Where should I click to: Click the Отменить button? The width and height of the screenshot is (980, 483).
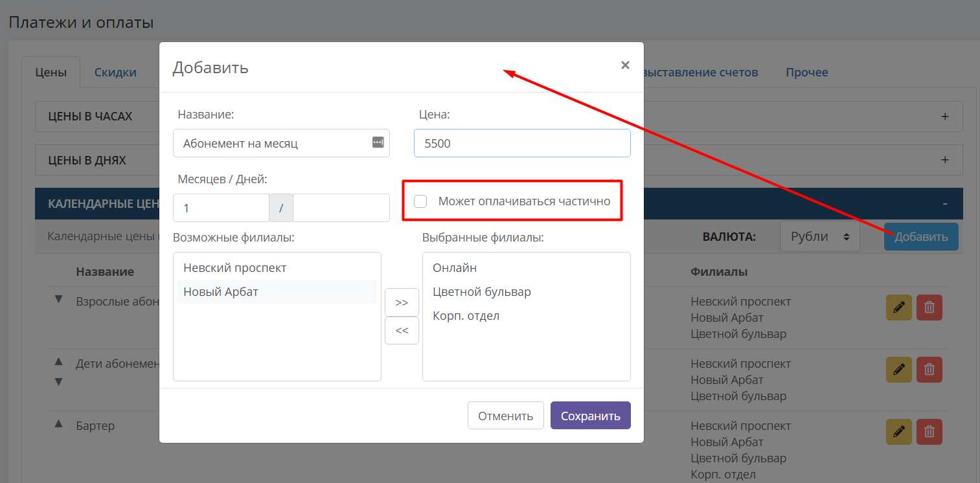coord(506,416)
